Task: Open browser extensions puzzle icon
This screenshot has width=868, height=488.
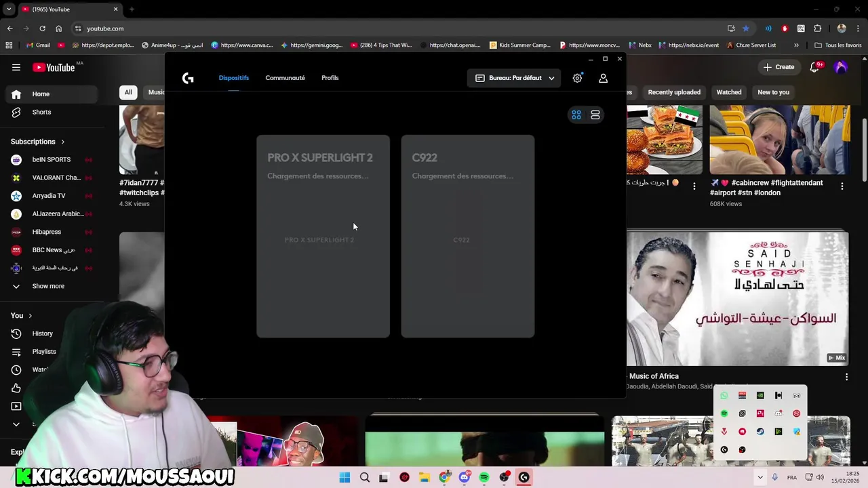Action: 817,28
